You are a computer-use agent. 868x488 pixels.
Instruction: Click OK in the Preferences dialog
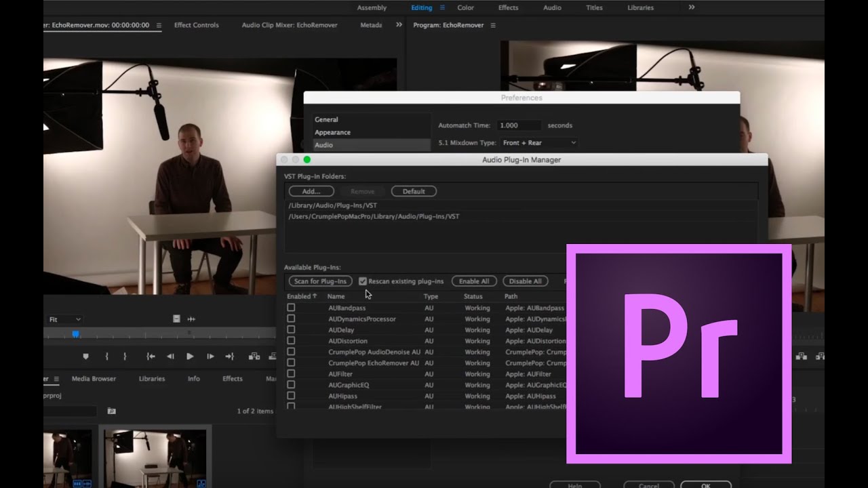[x=705, y=485]
